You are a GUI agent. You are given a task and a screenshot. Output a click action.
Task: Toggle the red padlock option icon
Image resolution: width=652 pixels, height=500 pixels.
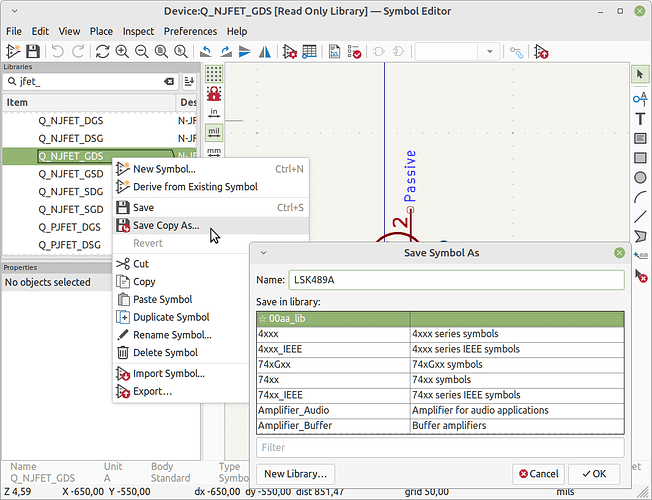pyautogui.click(x=214, y=94)
